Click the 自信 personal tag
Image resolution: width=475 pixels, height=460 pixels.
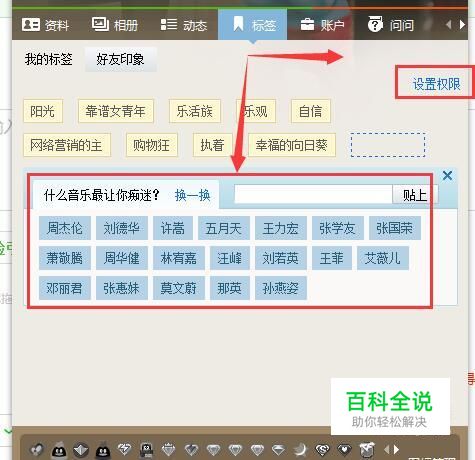[311, 111]
